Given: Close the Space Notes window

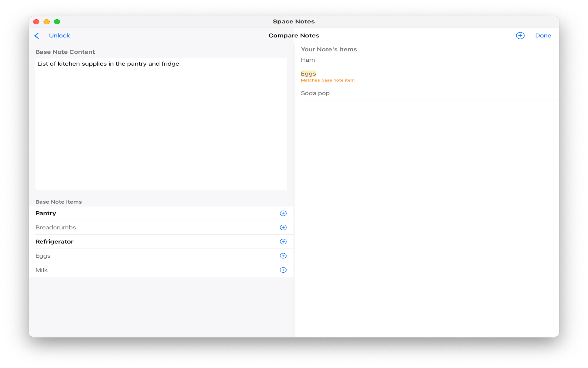Looking at the screenshot, I should coord(36,22).
